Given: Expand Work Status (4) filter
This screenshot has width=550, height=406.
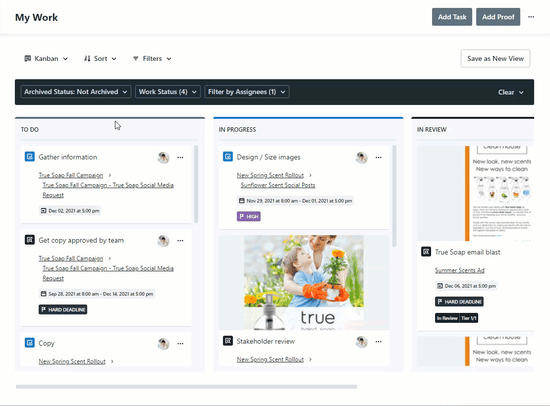Looking at the screenshot, I should coord(168,92).
